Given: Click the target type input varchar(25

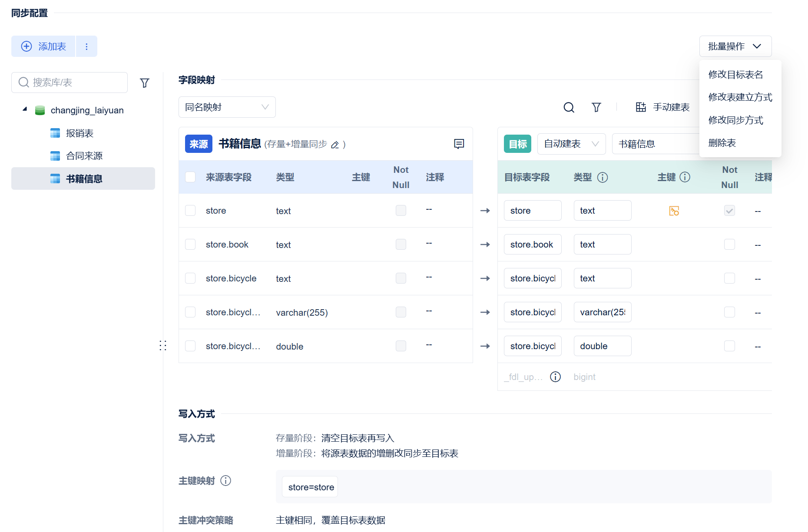Looking at the screenshot, I should click(603, 312).
